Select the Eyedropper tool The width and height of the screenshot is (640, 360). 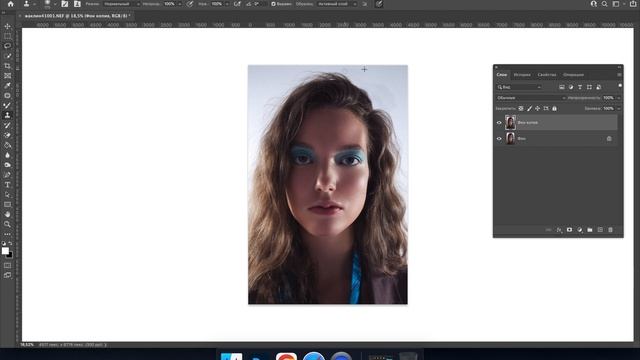click(x=7, y=85)
